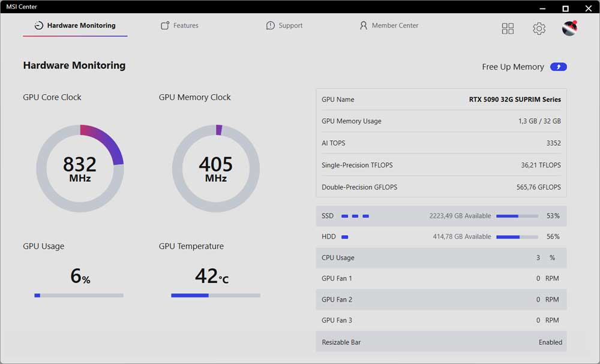Viewport: 600px width, 364px height.
Task: Click the CPU Usage row
Action: coord(441,257)
